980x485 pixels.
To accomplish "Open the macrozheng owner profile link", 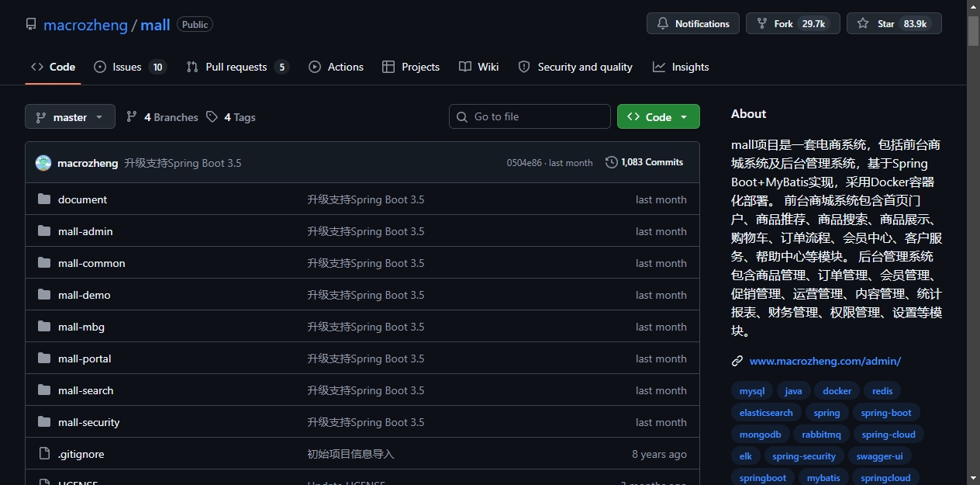I will coord(85,25).
